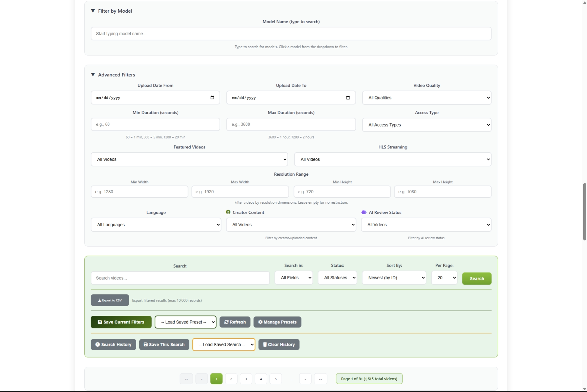Open the Newest (by ID) sort dropdown
587x392 pixels.
[x=394, y=278]
